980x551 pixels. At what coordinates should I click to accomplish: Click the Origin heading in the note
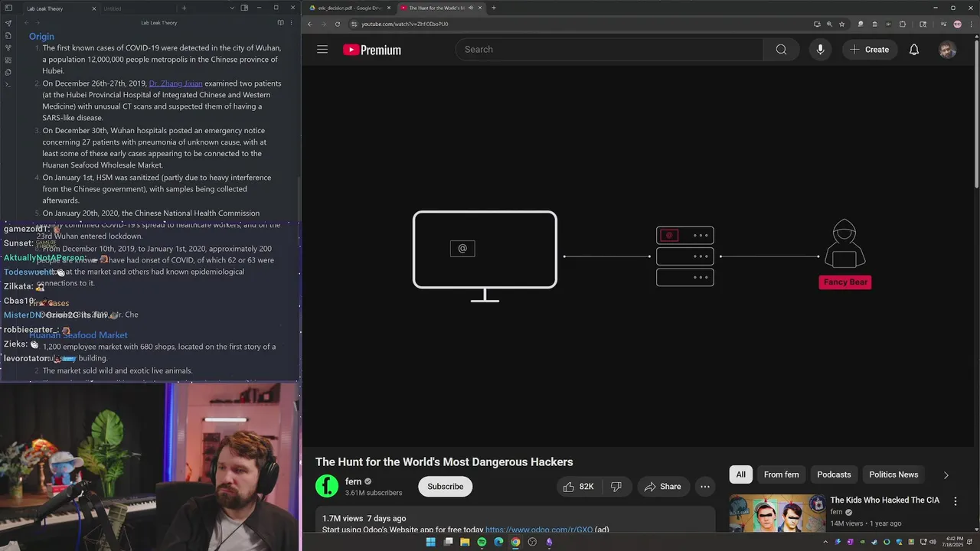41,36
